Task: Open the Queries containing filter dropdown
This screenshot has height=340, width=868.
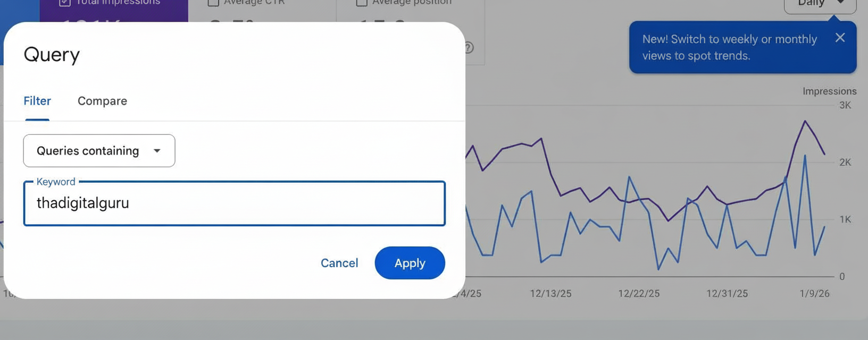Action: (x=98, y=151)
